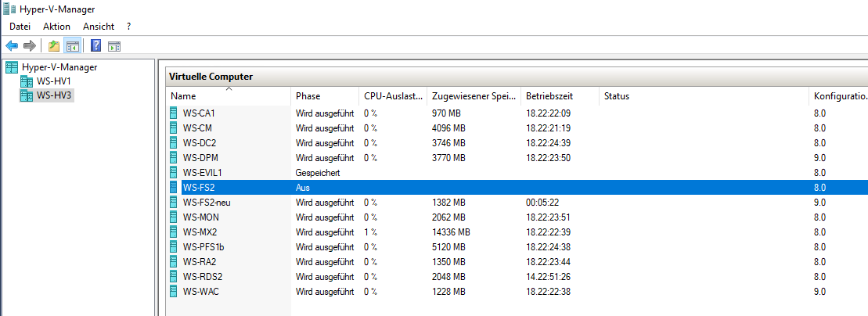The image size is (868, 316).
Task: Open the ? help menu
Action: point(128,27)
